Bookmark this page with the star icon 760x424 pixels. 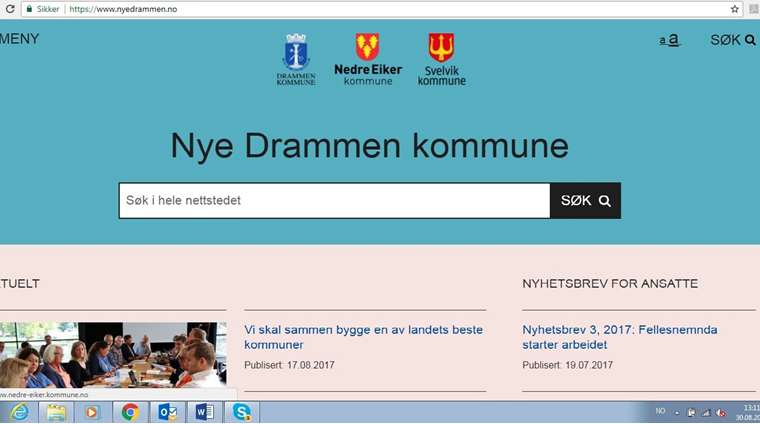pos(735,9)
